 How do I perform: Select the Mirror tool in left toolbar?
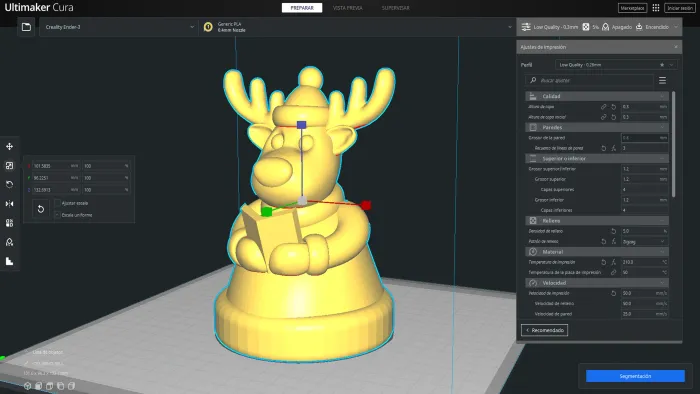coord(9,204)
